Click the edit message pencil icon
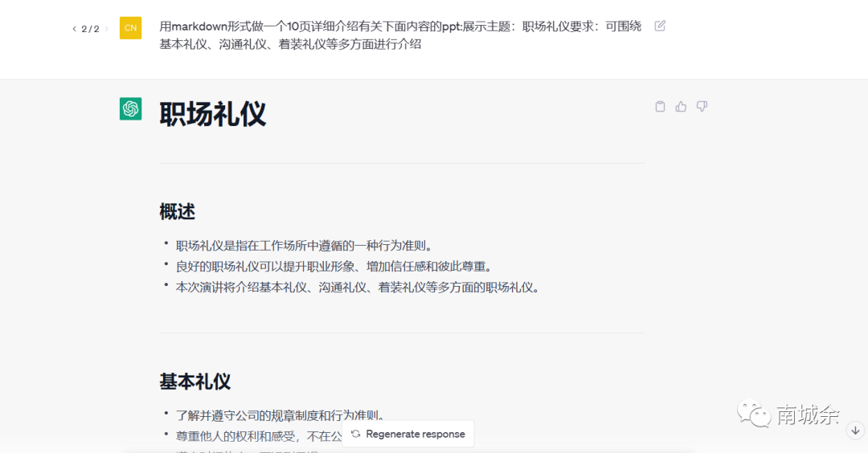The width and height of the screenshot is (868, 453). click(660, 26)
